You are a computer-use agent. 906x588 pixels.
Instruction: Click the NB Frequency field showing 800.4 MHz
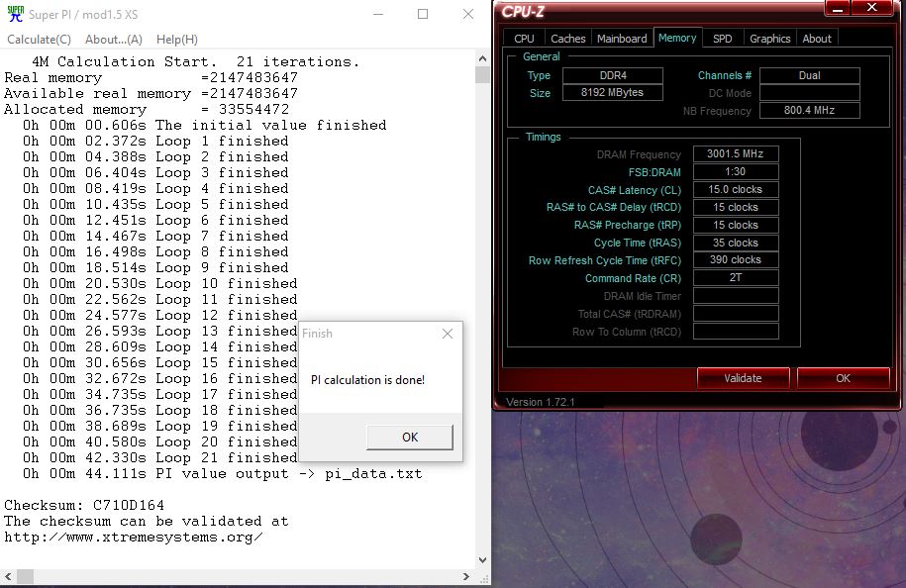[810, 110]
